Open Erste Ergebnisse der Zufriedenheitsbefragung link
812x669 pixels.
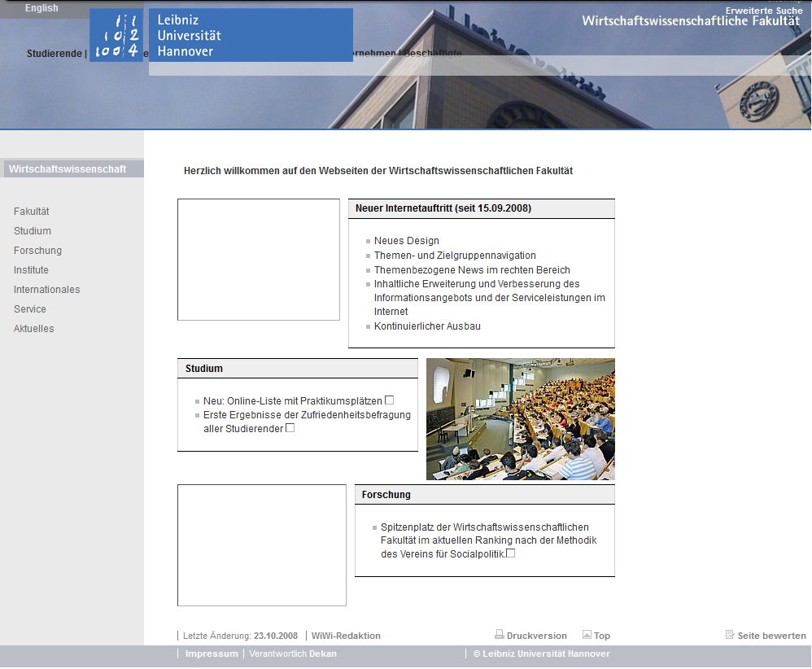pos(307,422)
